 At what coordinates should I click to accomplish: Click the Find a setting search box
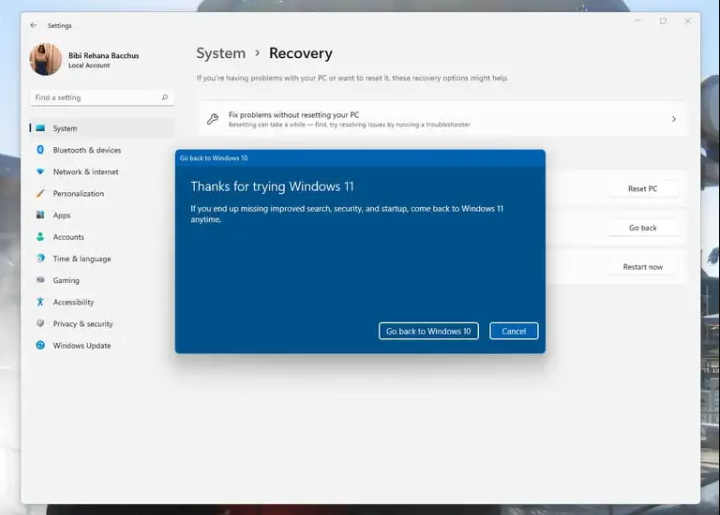(x=102, y=97)
